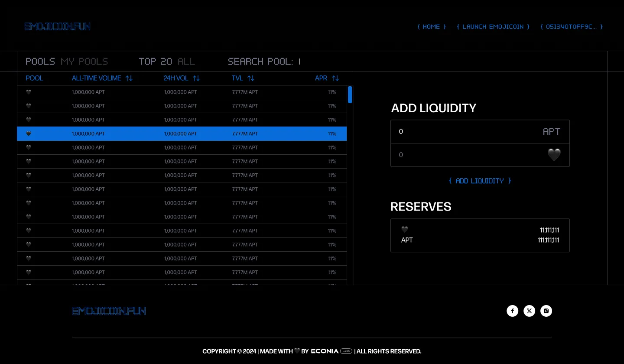Click the ADD LIQUIDITY button
The height and width of the screenshot is (364, 624).
click(x=480, y=181)
